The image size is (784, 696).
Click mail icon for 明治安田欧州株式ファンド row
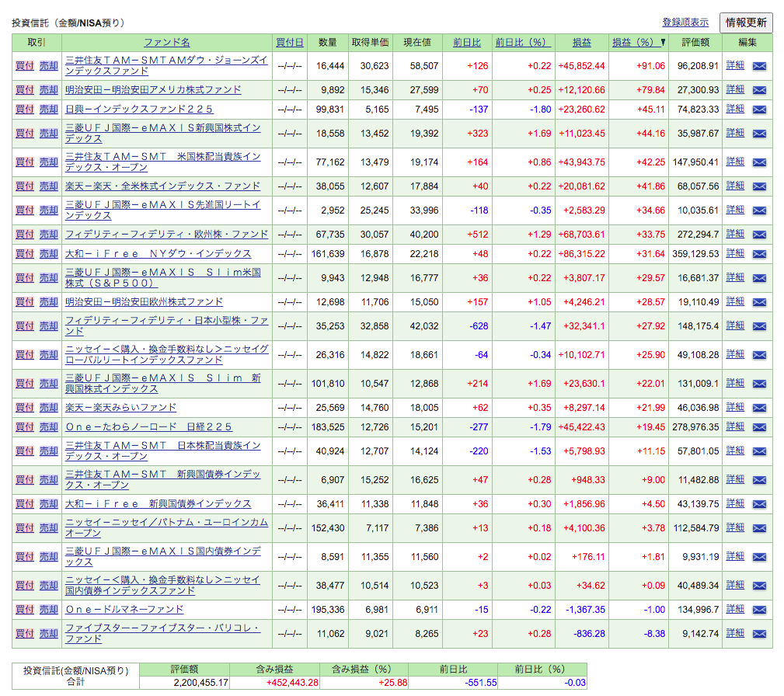coord(759,302)
